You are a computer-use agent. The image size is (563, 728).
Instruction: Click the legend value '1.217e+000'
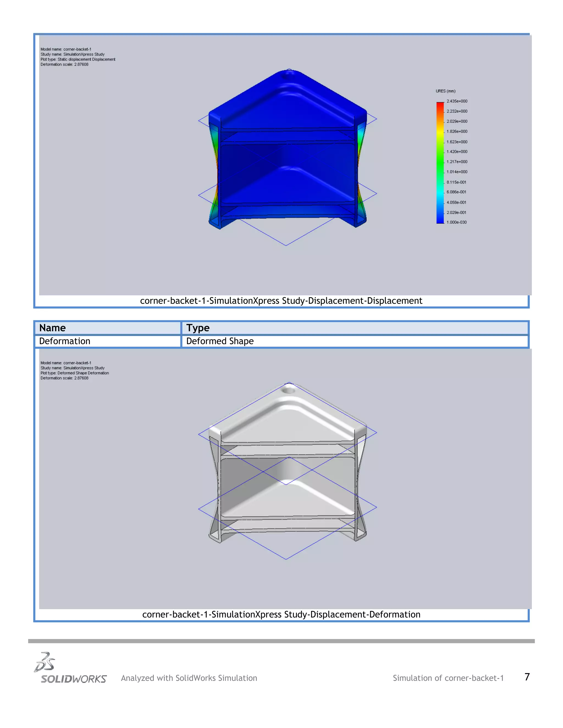point(457,162)
